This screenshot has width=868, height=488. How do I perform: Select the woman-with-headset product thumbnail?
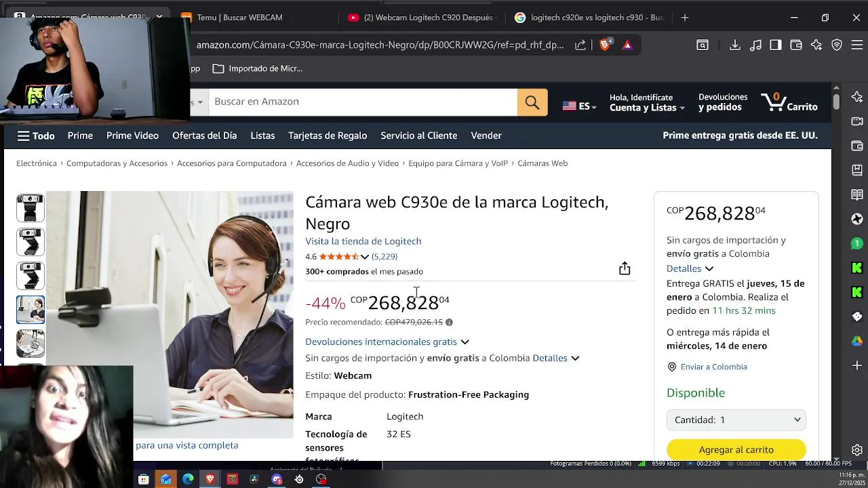tap(31, 310)
